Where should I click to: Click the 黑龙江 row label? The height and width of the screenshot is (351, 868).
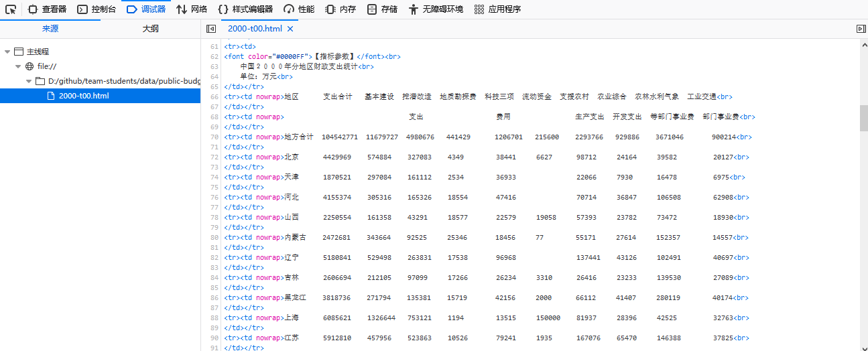[x=295, y=297]
